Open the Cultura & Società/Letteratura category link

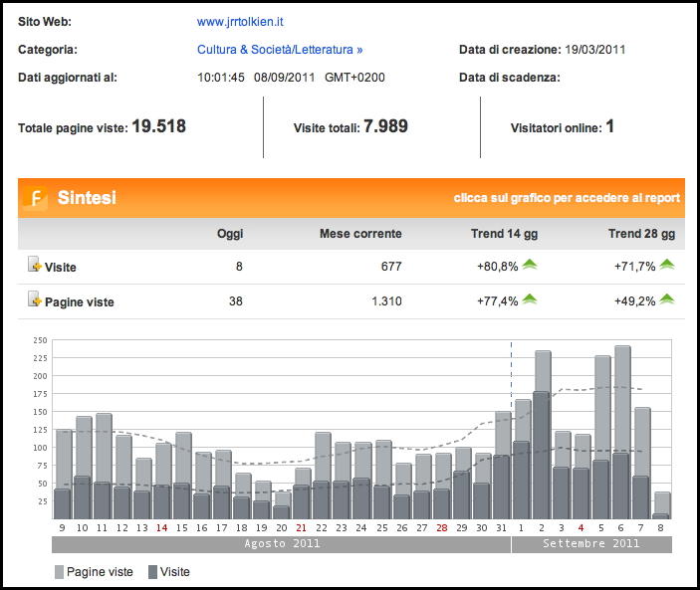click(x=280, y=49)
